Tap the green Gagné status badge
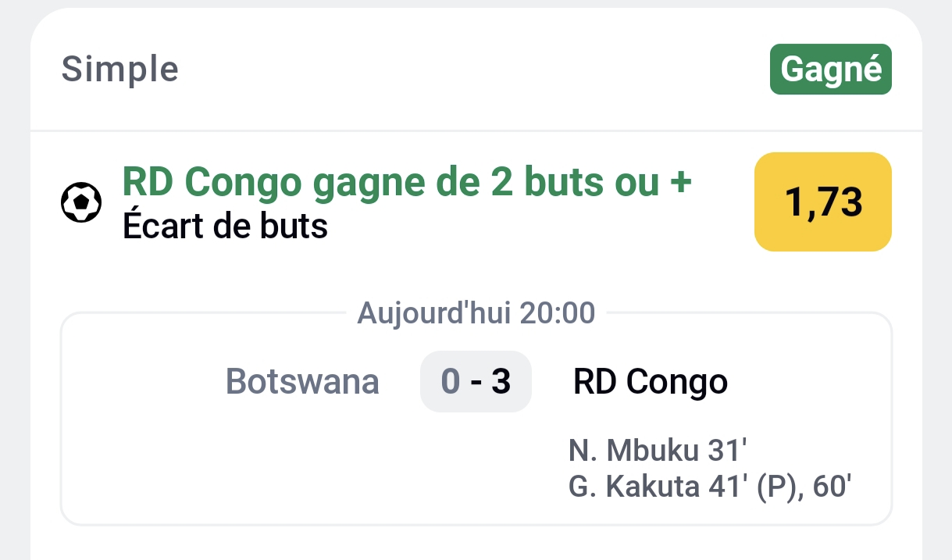 [831, 70]
